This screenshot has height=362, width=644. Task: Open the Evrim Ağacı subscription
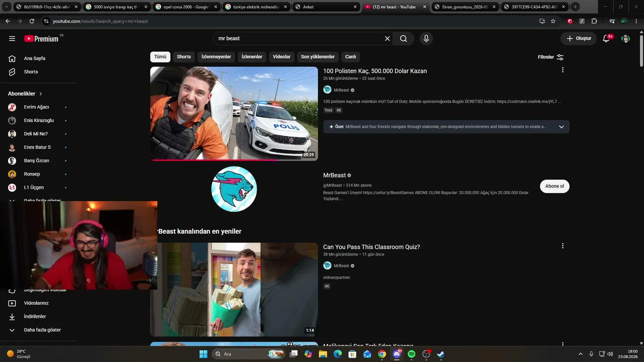[x=35, y=107]
